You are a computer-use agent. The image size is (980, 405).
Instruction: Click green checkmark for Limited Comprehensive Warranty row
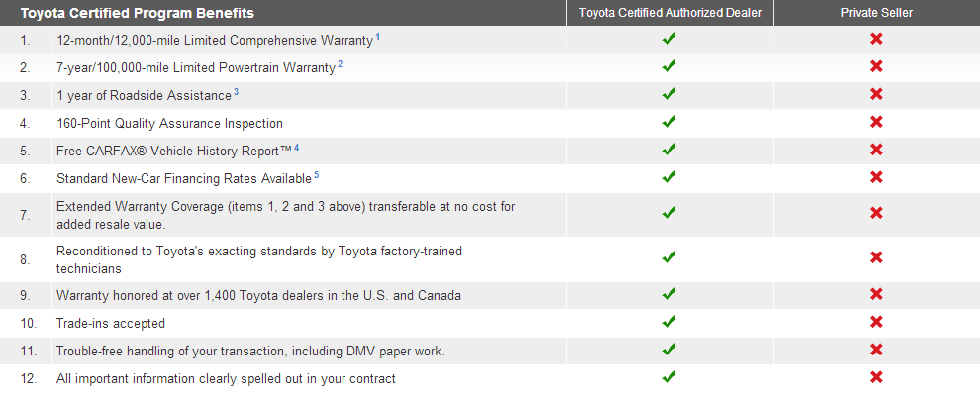point(669,39)
